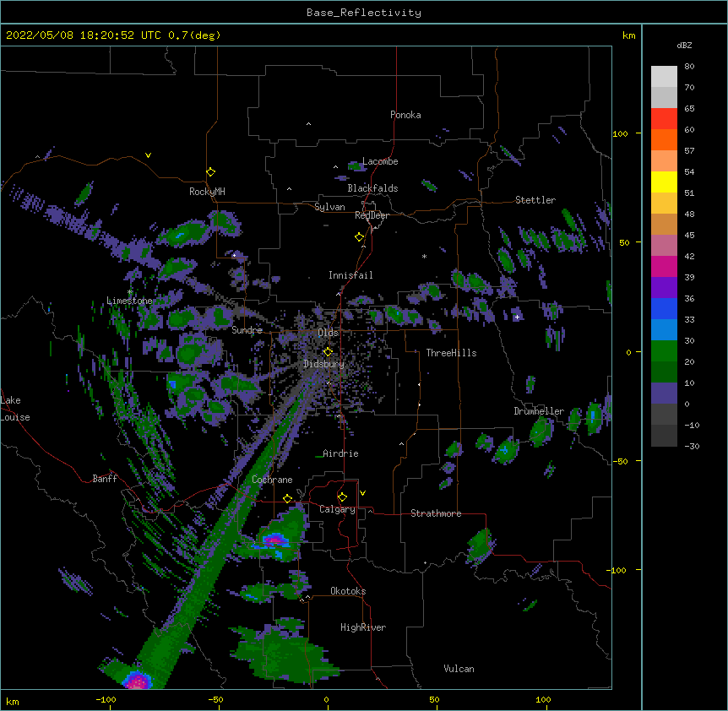Select the blue 36 dBZ legend swatch

(664, 308)
